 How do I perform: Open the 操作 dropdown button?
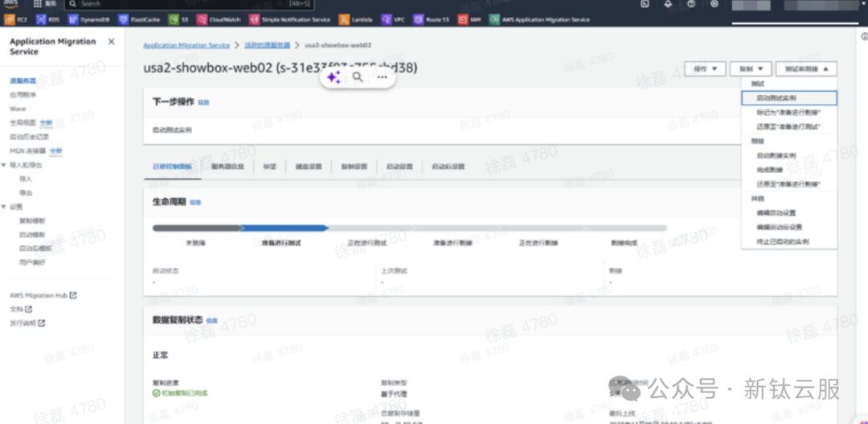tap(706, 68)
